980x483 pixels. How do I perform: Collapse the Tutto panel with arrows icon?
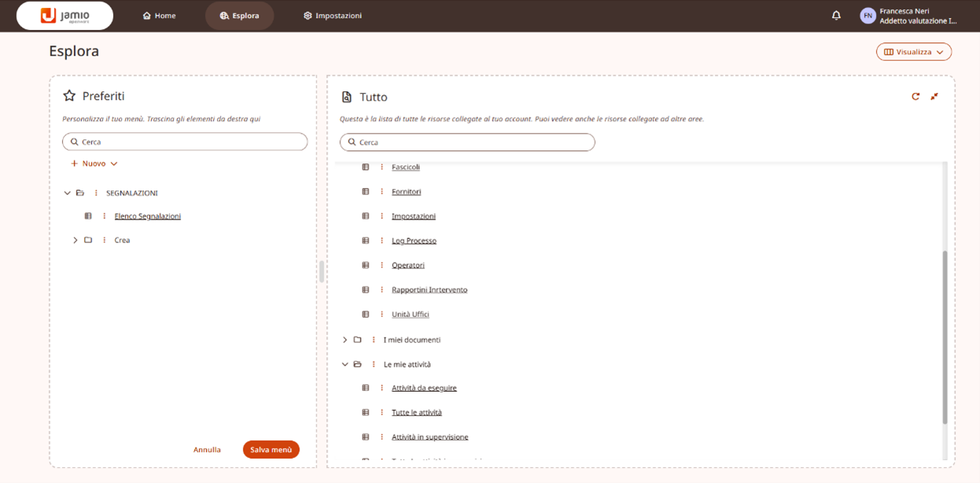(x=934, y=97)
